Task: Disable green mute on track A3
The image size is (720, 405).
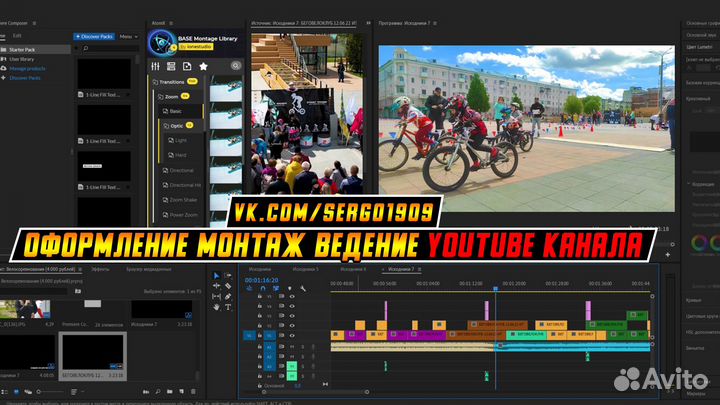Action: pos(292,366)
